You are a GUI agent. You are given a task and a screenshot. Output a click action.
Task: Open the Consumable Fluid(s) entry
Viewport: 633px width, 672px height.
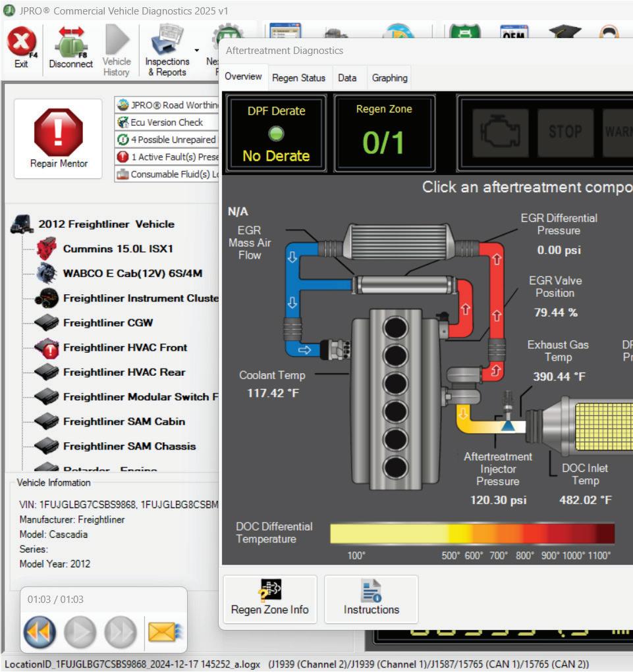pos(167,174)
